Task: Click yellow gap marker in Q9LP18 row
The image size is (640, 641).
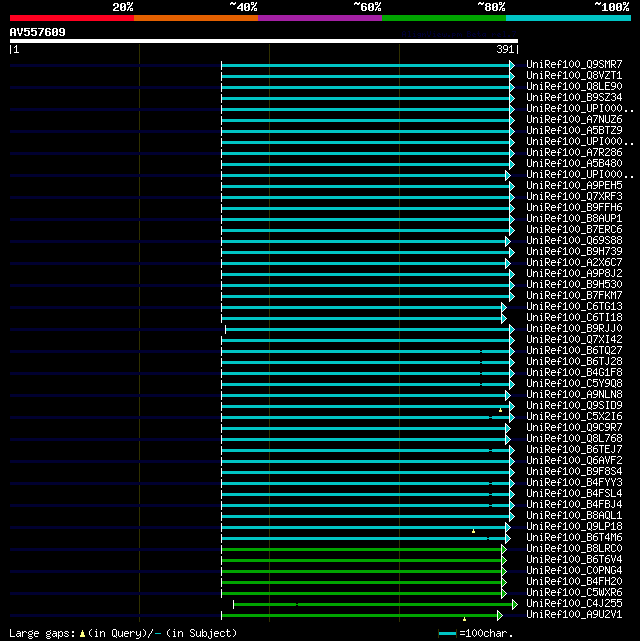Action: (x=473, y=531)
